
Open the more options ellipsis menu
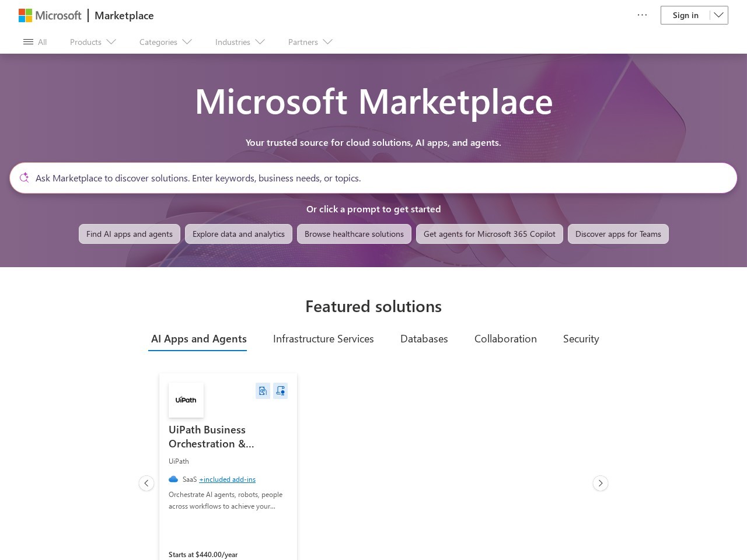[642, 15]
